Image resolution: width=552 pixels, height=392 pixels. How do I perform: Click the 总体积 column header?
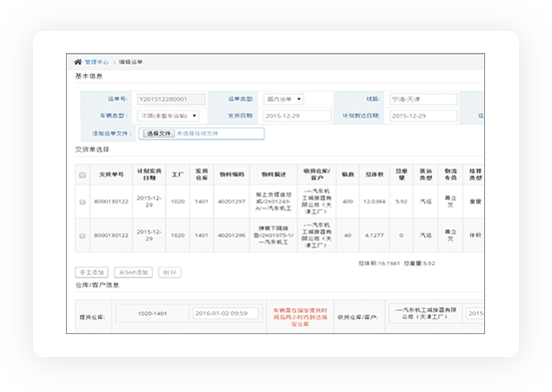point(374,175)
